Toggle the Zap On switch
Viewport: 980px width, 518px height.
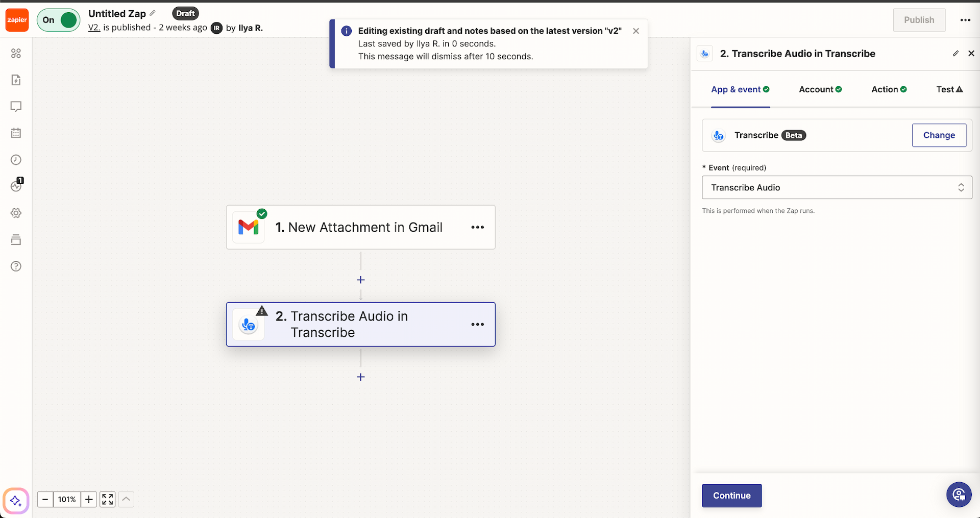pos(59,20)
